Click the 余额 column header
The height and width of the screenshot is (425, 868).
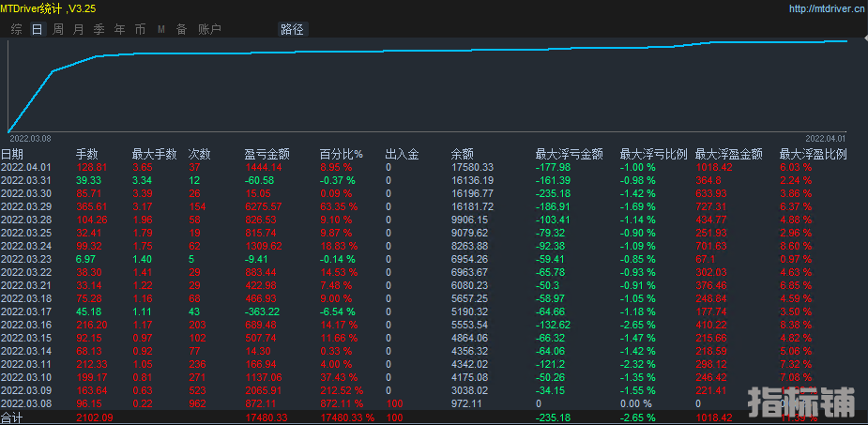(463, 155)
